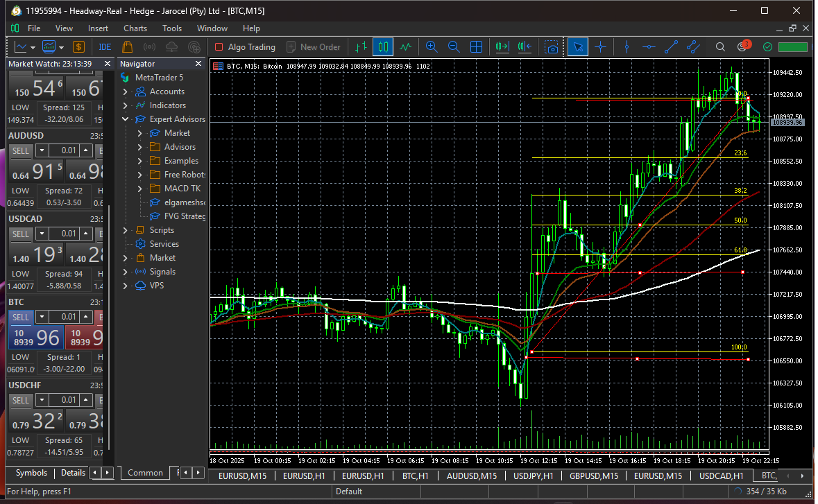The image size is (818, 504).
Task: Expand the MACD TK folder
Action: (140, 189)
